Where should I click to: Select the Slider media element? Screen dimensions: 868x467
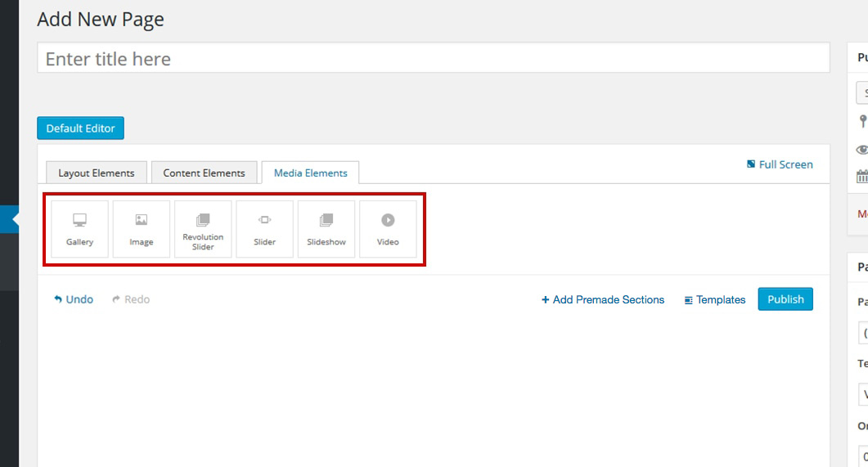[x=264, y=229]
